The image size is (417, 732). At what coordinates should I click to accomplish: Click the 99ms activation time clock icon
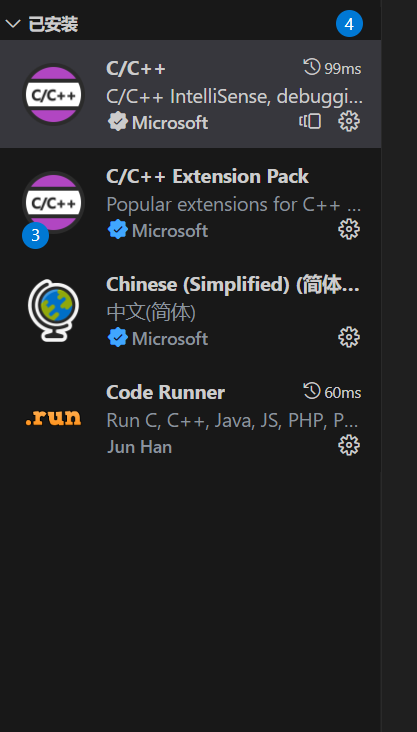pos(312,67)
